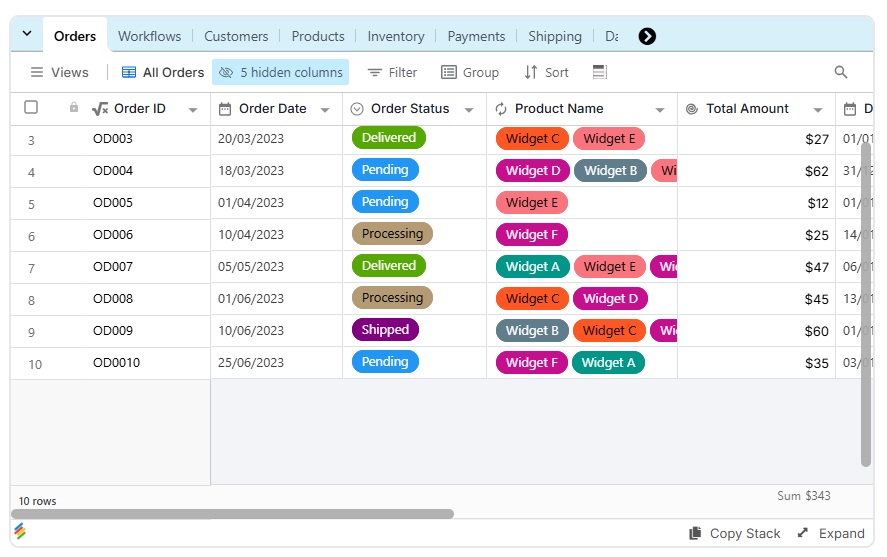The width and height of the screenshot is (887, 557).
Task: Open the Product Name column dropdown
Action: pyautogui.click(x=660, y=110)
